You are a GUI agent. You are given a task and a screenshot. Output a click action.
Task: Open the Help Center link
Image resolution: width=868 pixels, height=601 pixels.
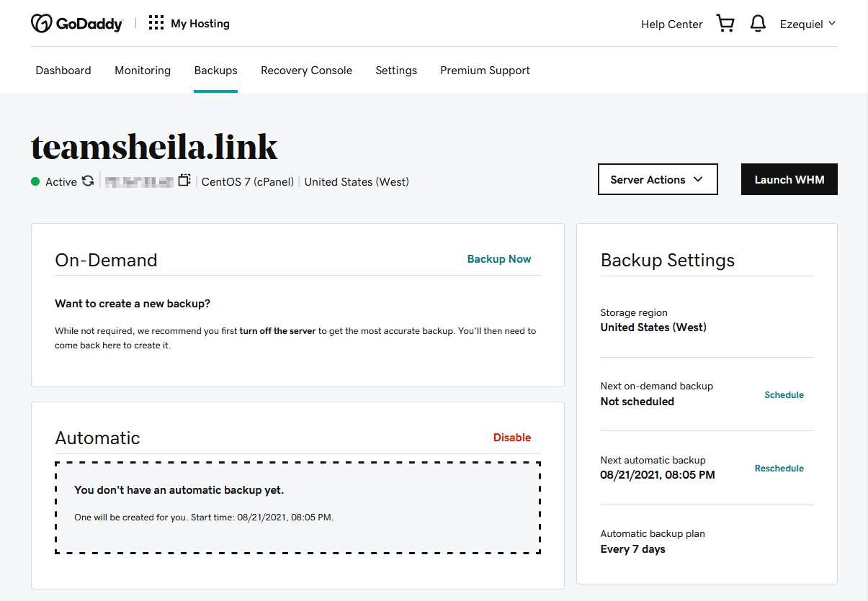coord(672,24)
